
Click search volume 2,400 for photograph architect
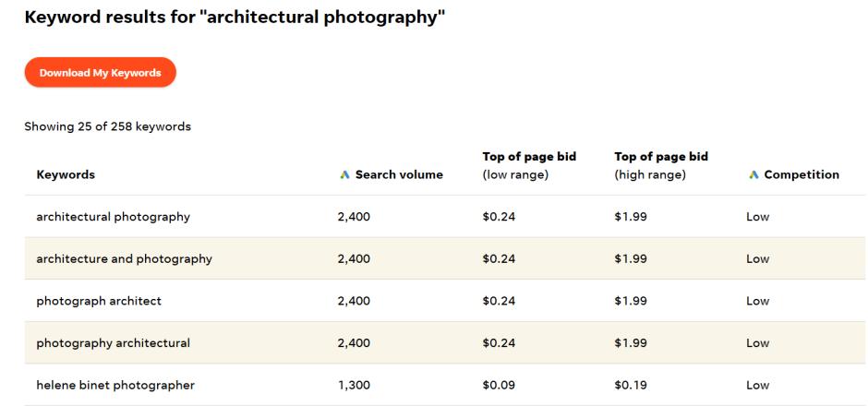tap(354, 301)
